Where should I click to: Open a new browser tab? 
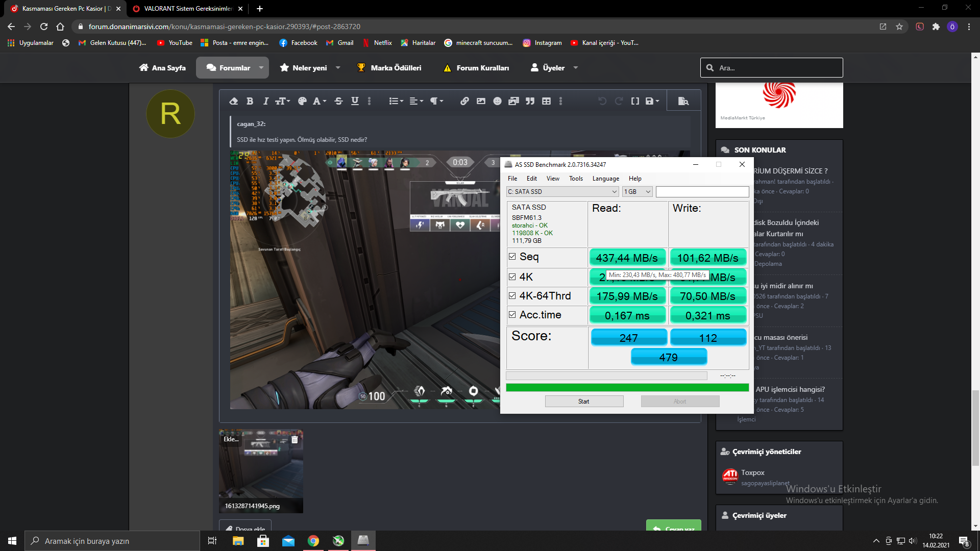coord(260,9)
